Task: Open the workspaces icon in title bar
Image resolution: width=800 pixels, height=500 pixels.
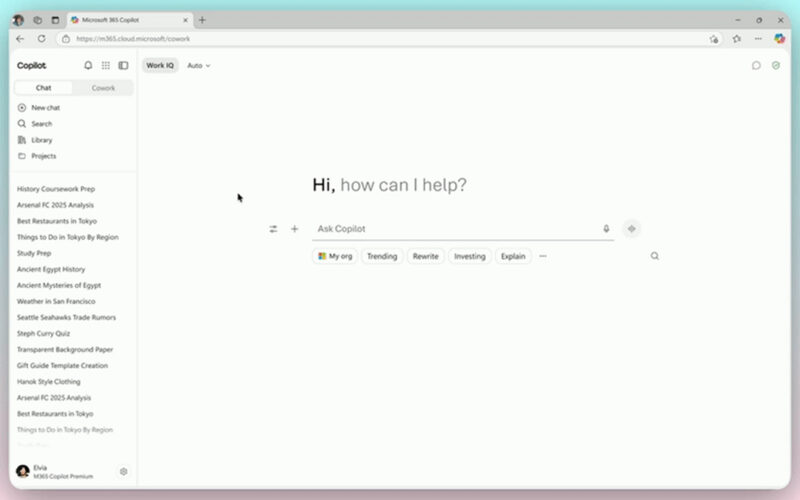Action: [37, 20]
